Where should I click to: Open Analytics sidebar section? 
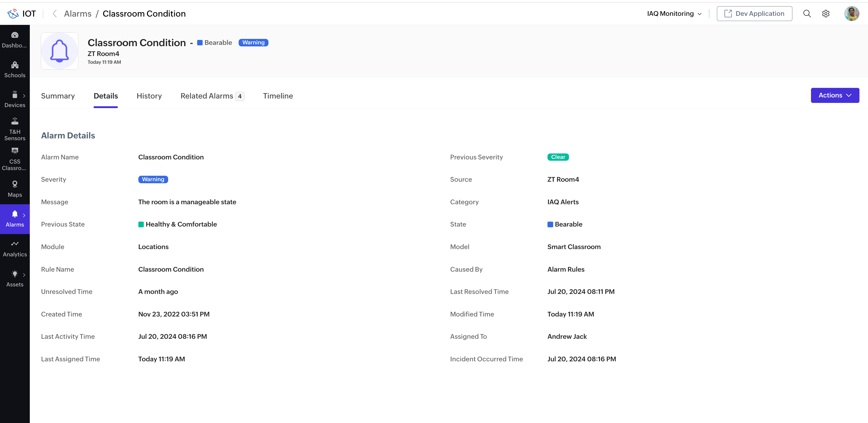point(15,248)
